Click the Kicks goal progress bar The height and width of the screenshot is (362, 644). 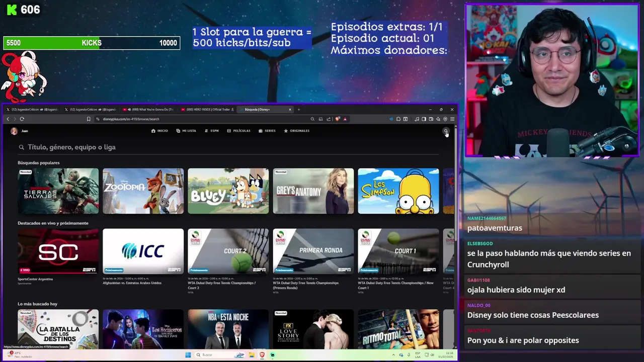92,43
